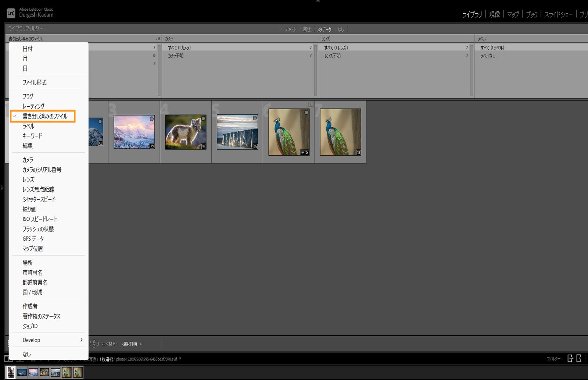Select the glacier cliff thumbnail in the filmstrip
Screen dimensions: 588x380
[x=55, y=372]
